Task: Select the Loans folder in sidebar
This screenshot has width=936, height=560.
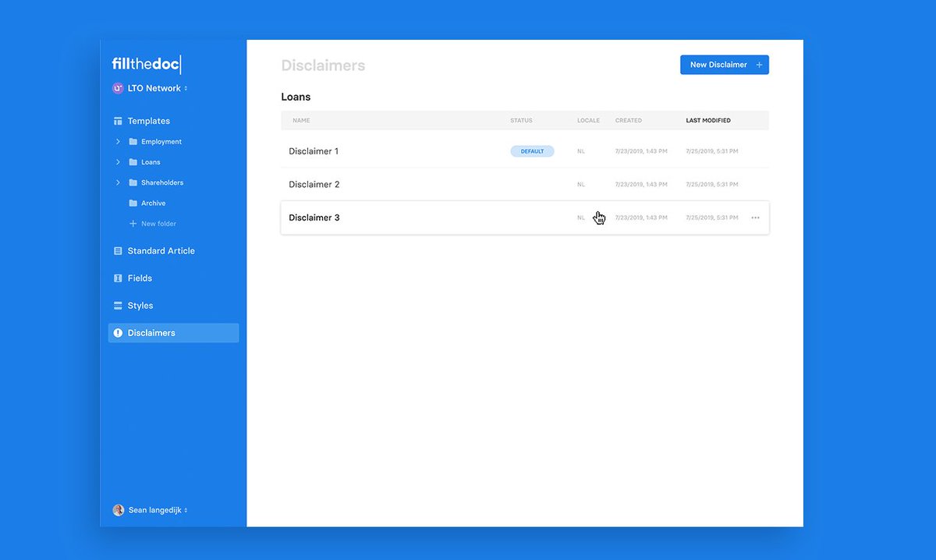Action: [x=151, y=162]
